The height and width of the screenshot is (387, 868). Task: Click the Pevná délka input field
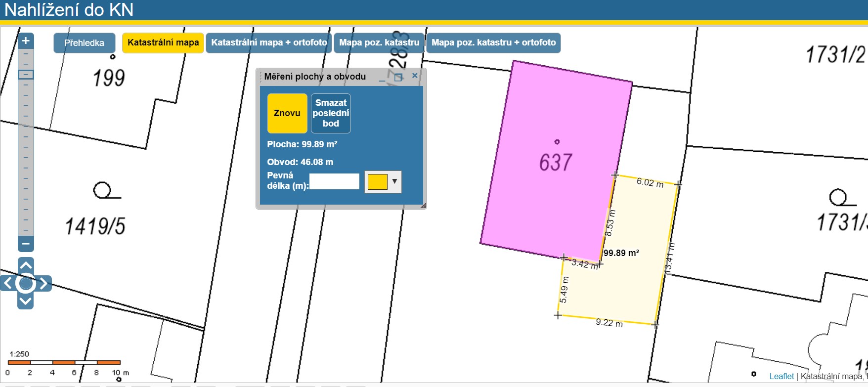coord(335,181)
